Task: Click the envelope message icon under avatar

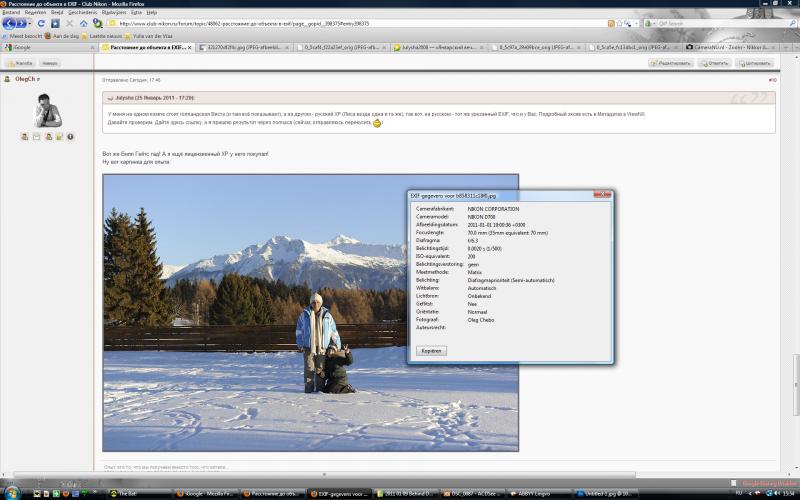Action: 36,137
